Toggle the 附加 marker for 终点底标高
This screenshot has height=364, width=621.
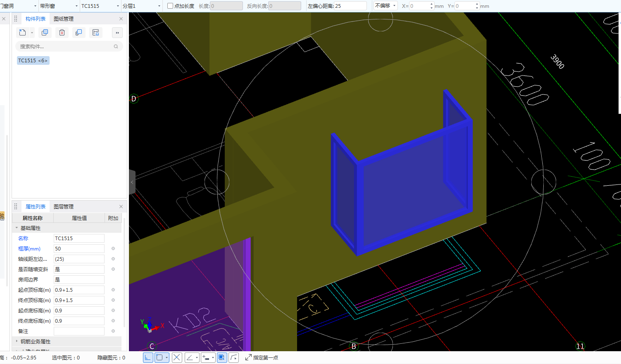point(113,321)
